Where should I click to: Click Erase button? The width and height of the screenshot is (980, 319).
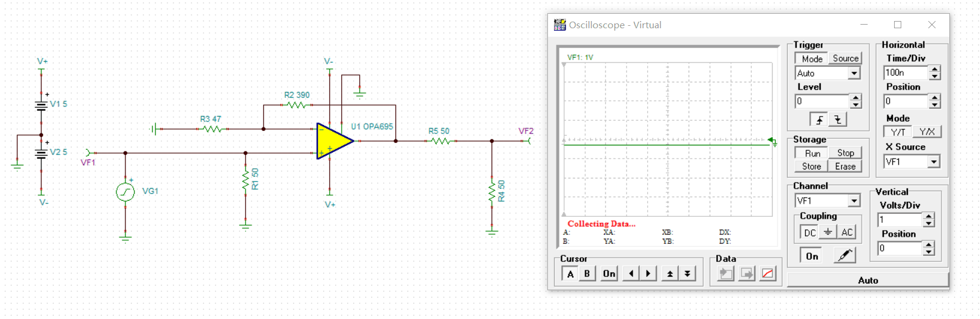[845, 166]
